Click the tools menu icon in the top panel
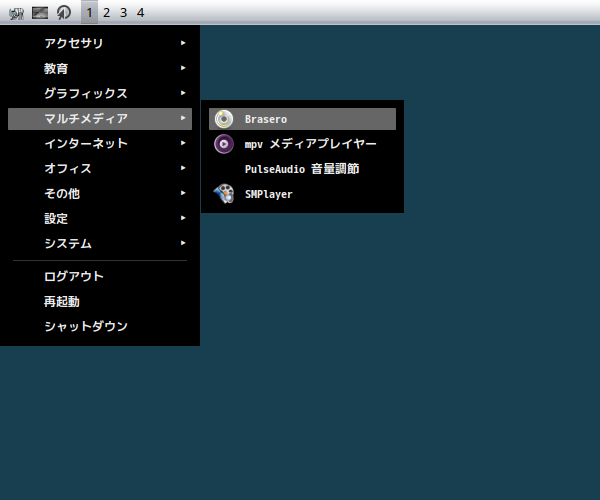 16,13
